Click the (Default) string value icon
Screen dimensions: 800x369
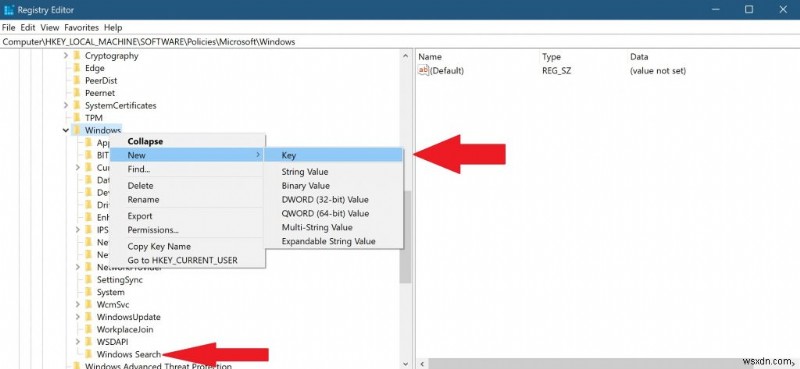(423, 70)
